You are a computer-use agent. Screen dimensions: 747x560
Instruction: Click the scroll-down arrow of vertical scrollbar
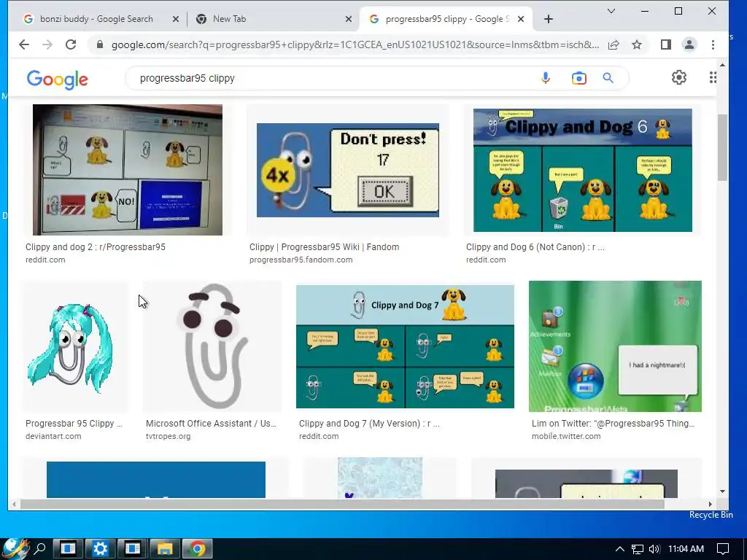[x=722, y=491]
